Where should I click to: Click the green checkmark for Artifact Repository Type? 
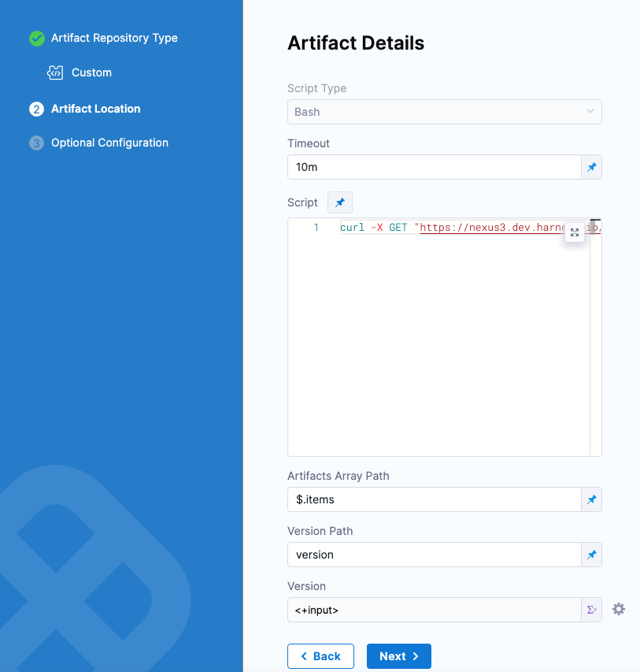[36, 39]
